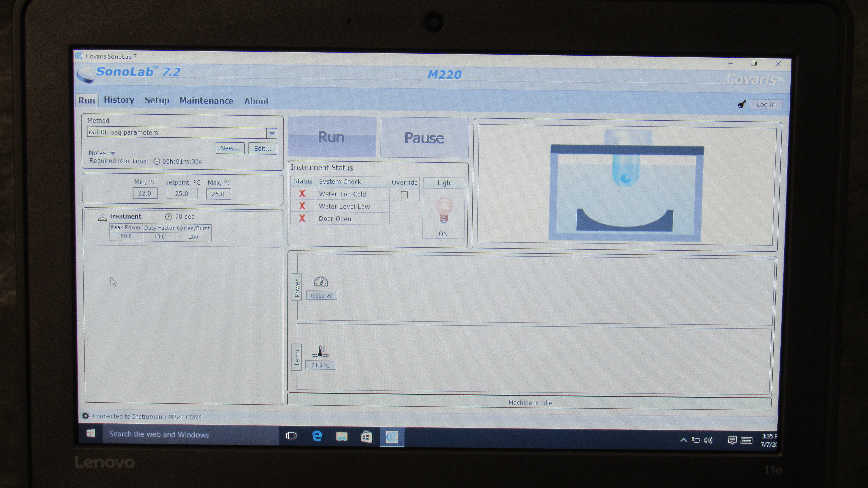
Task: Show hidden tray icons chevron
Action: 683,440
